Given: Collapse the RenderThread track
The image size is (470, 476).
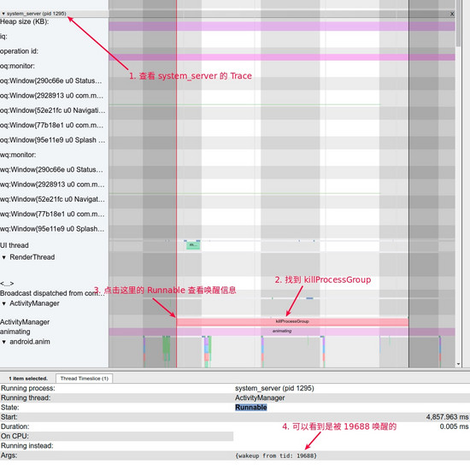Looking at the screenshot, I should point(4,257).
